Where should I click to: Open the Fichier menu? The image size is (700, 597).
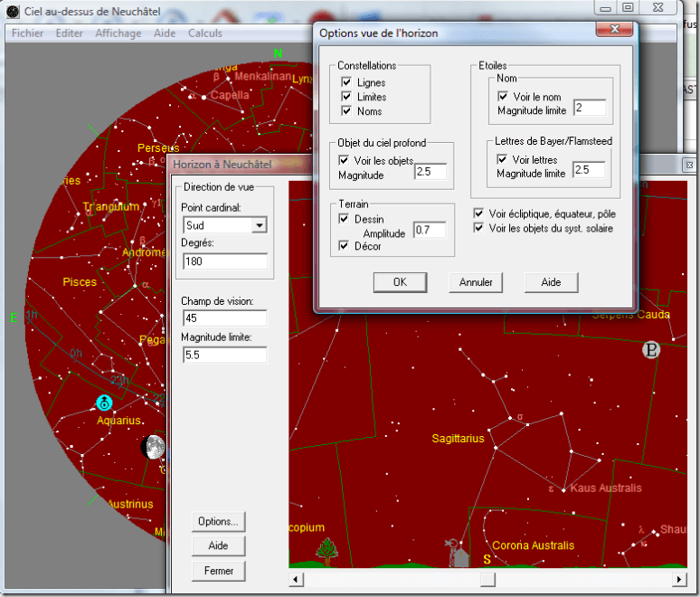point(27,33)
